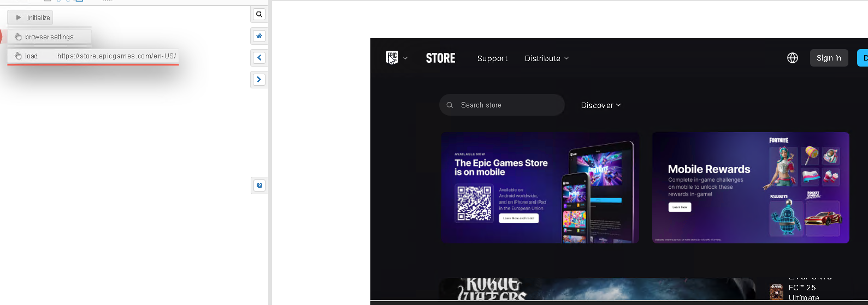
Task: Open the Support menu item
Action: [492, 58]
